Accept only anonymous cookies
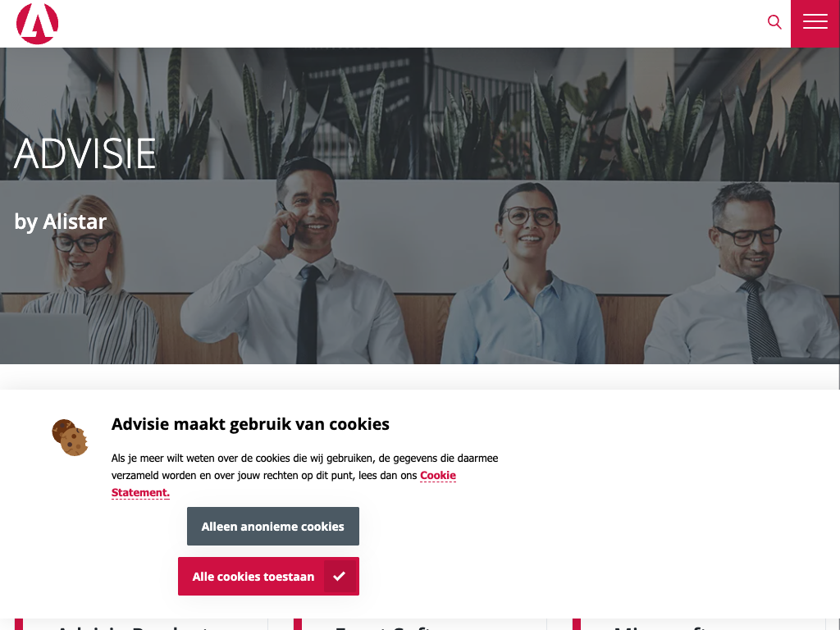Image resolution: width=840 pixels, height=630 pixels. click(272, 526)
